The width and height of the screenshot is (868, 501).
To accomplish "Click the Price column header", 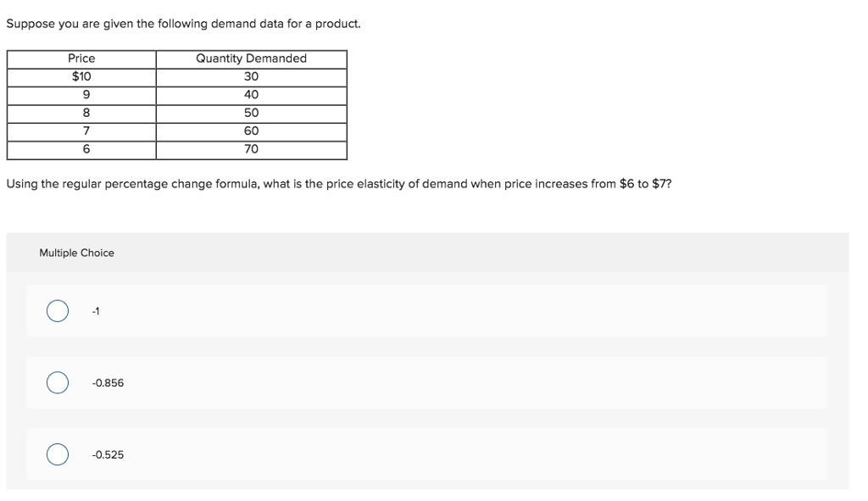I will [x=81, y=58].
